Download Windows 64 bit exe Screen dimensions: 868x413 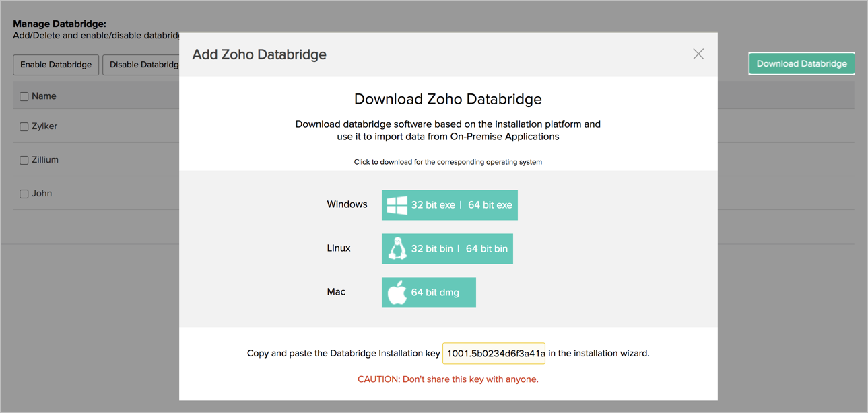coord(490,205)
